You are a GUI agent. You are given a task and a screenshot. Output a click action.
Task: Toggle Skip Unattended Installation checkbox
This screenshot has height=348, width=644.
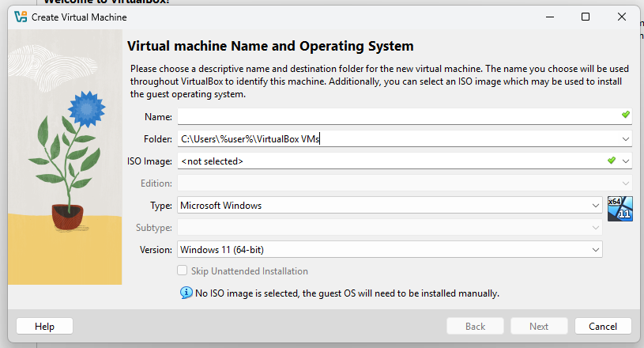pyautogui.click(x=182, y=270)
